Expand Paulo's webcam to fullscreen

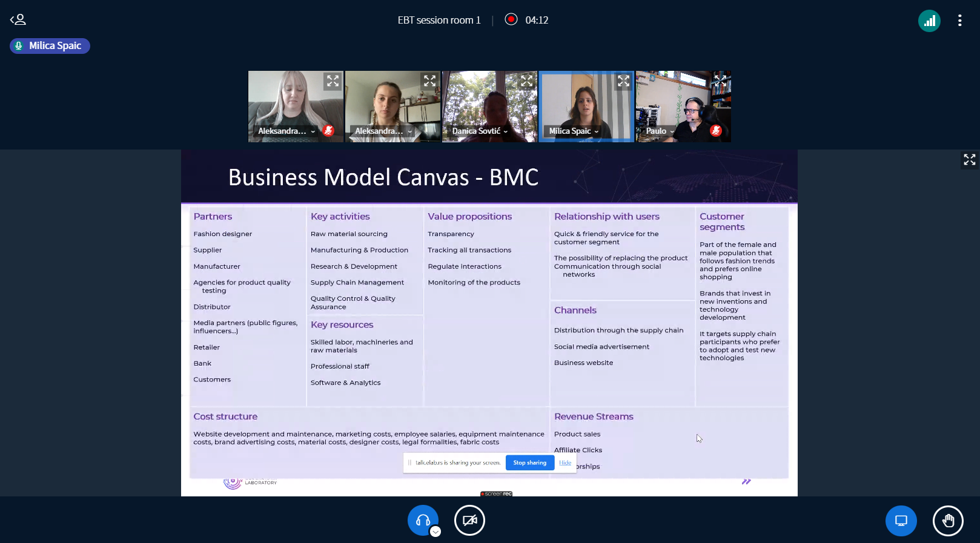click(720, 80)
